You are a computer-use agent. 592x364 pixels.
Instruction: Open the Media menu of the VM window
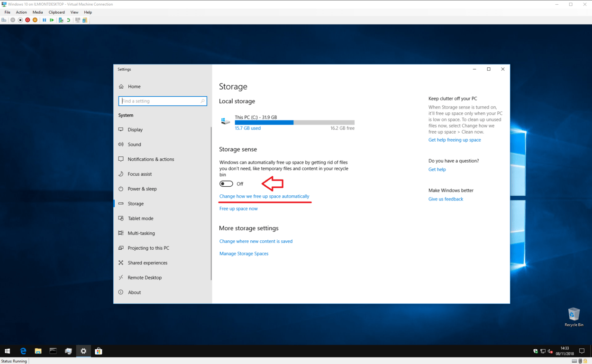click(x=37, y=12)
